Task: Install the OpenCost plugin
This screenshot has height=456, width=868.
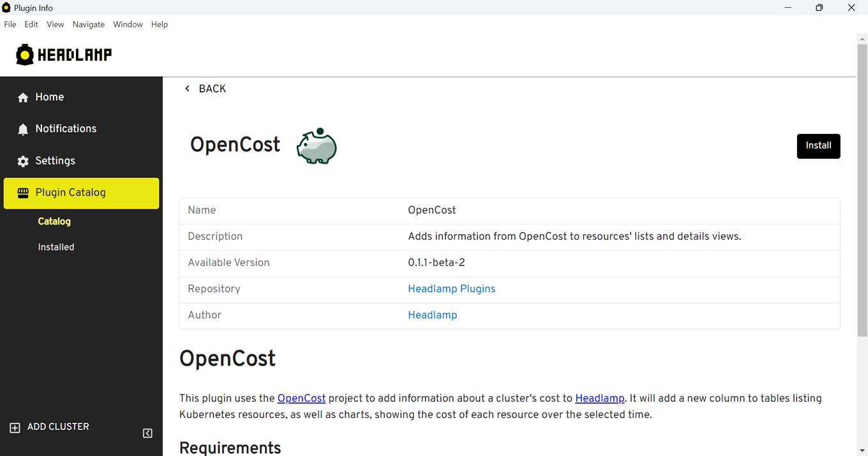Action: (x=818, y=146)
